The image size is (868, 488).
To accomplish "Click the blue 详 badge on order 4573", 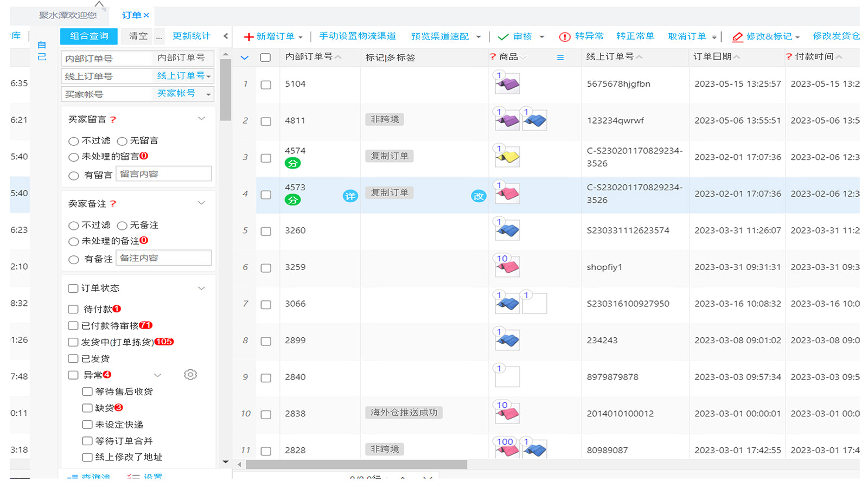I will tap(350, 196).
